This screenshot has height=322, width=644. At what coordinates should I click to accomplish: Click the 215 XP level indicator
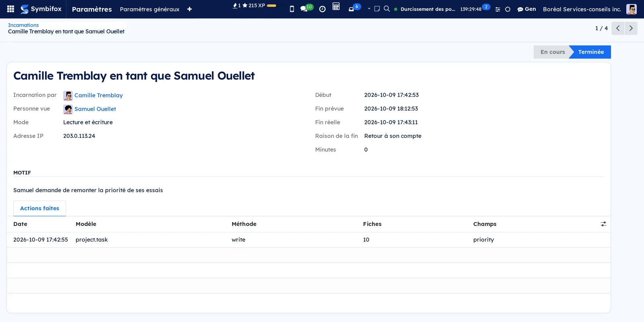point(254,6)
